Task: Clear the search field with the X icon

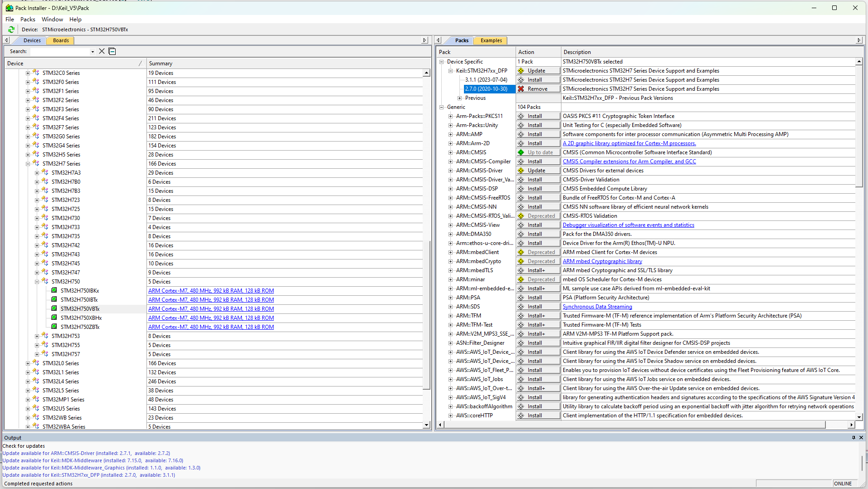Action: click(102, 51)
